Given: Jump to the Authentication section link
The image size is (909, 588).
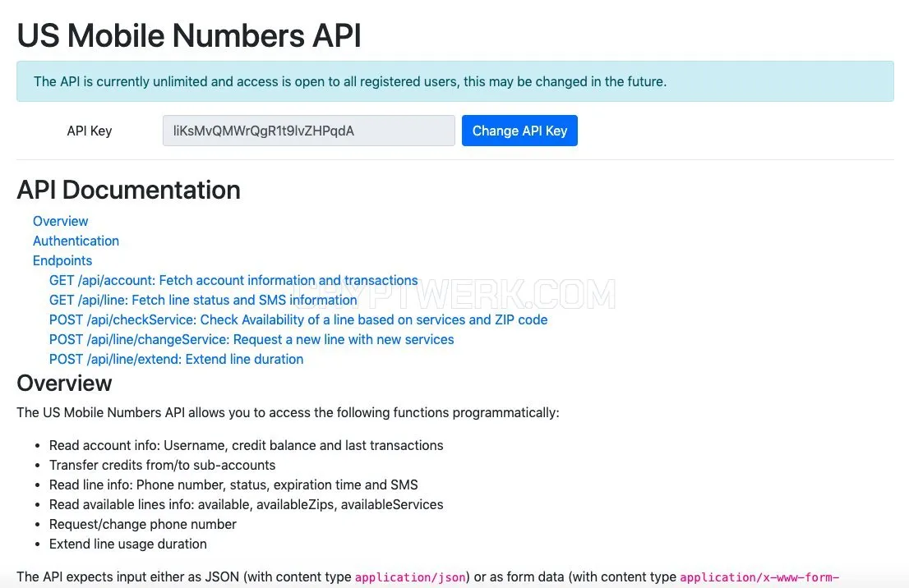Looking at the screenshot, I should [76, 241].
